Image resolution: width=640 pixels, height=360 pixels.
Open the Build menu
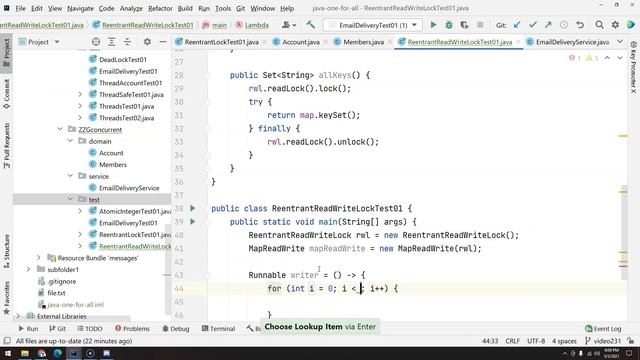(x=185, y=8)
